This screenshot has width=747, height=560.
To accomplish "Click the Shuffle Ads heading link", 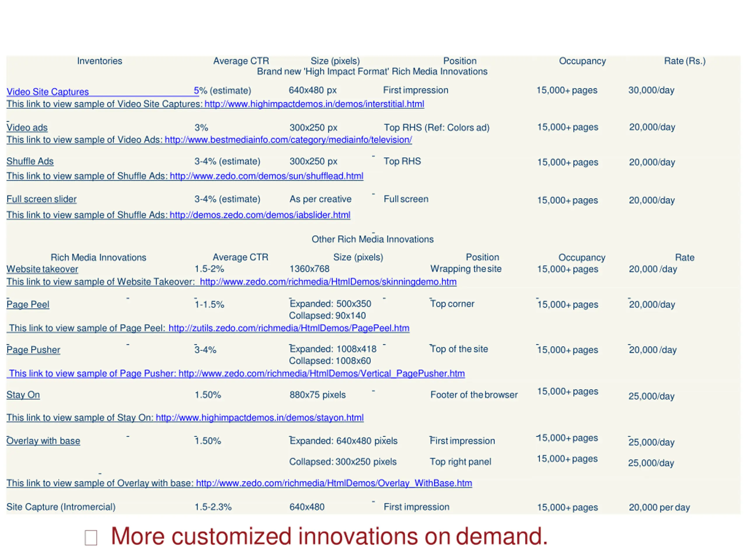I will 30,161.
